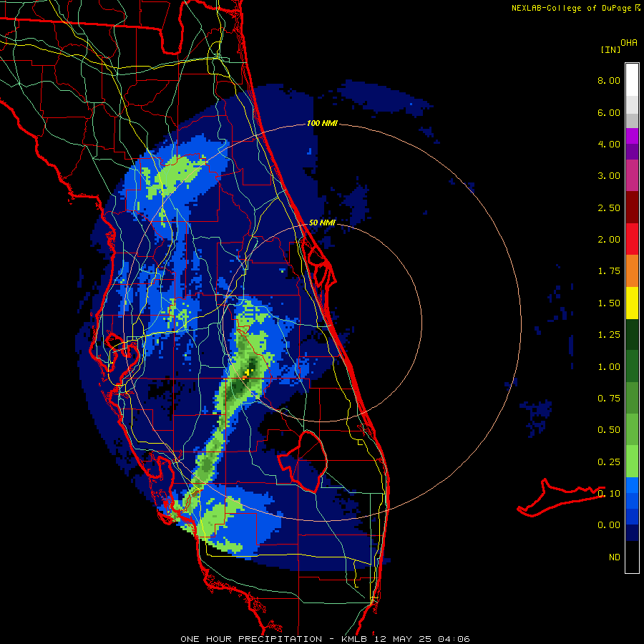
Task: Click the 4.00 legend value
Action: coord(609,144)
